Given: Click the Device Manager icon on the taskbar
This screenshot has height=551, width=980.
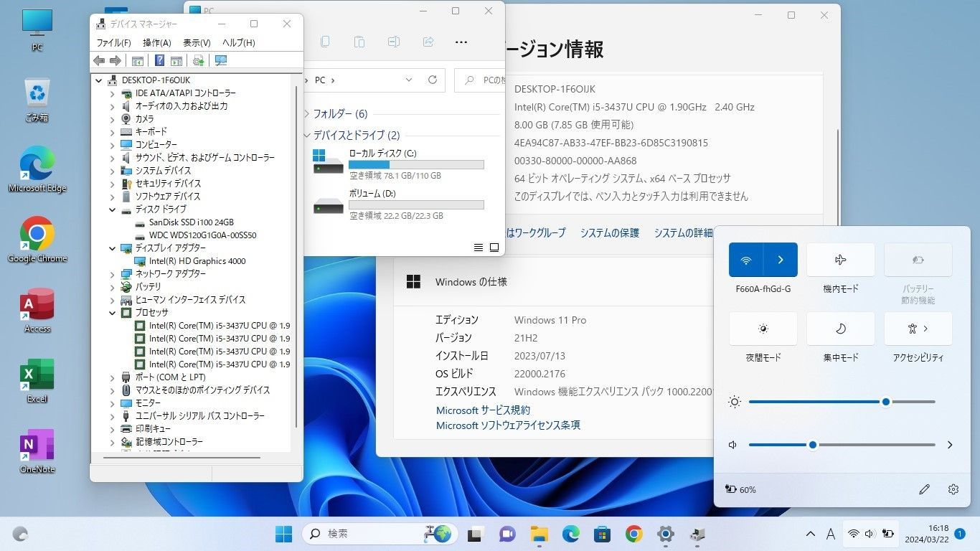Looking at the screenshot, I should click(697, 534).
